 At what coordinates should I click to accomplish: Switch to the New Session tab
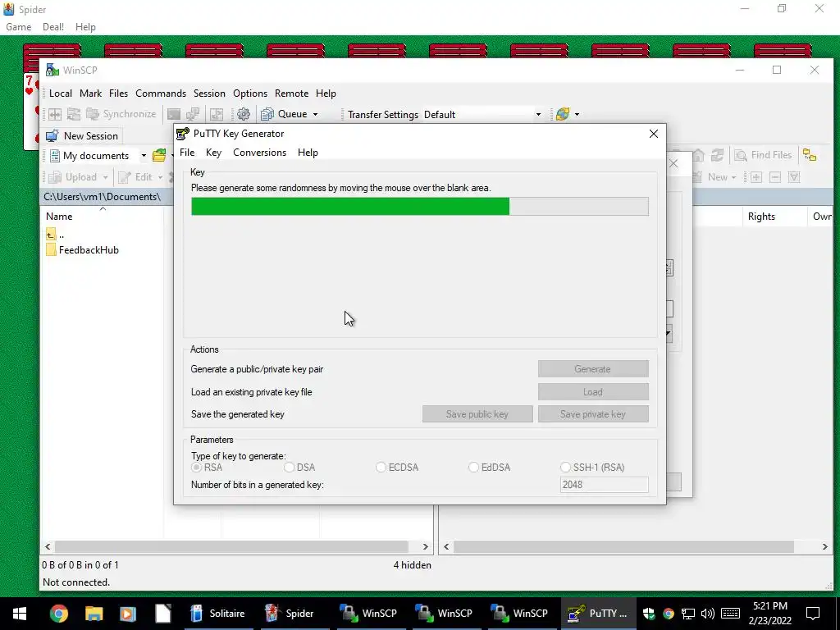coord(83,136)
